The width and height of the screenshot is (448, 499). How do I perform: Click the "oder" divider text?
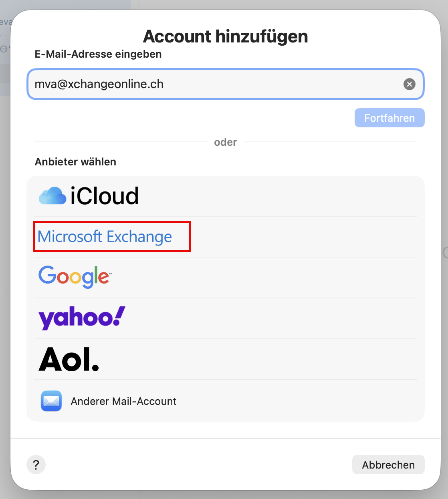225,142
